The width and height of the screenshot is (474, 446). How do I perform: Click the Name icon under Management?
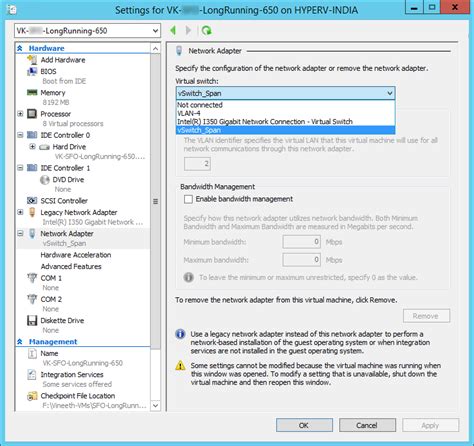pyautogui.click(x=32, y=353)
